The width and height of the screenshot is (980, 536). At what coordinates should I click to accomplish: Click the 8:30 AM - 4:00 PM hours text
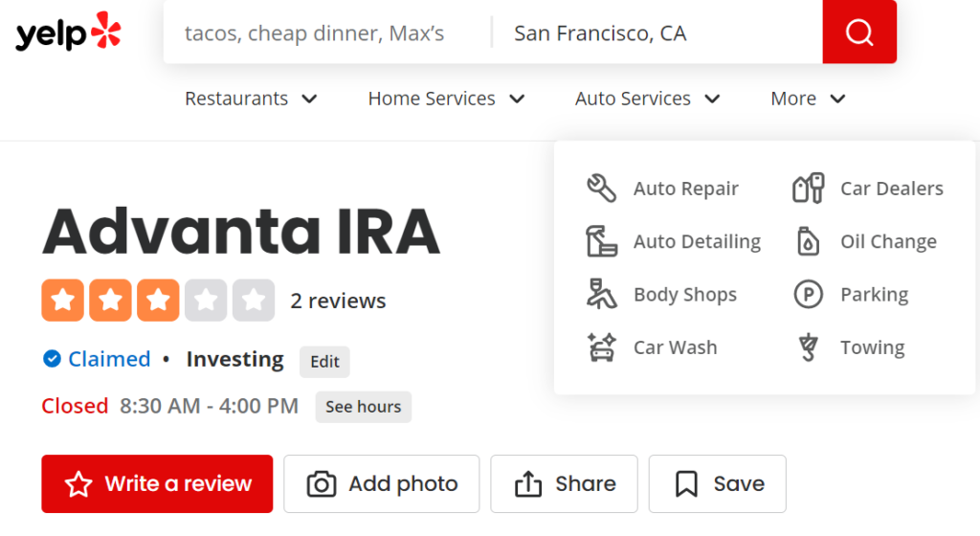click(x=210, y=406)
